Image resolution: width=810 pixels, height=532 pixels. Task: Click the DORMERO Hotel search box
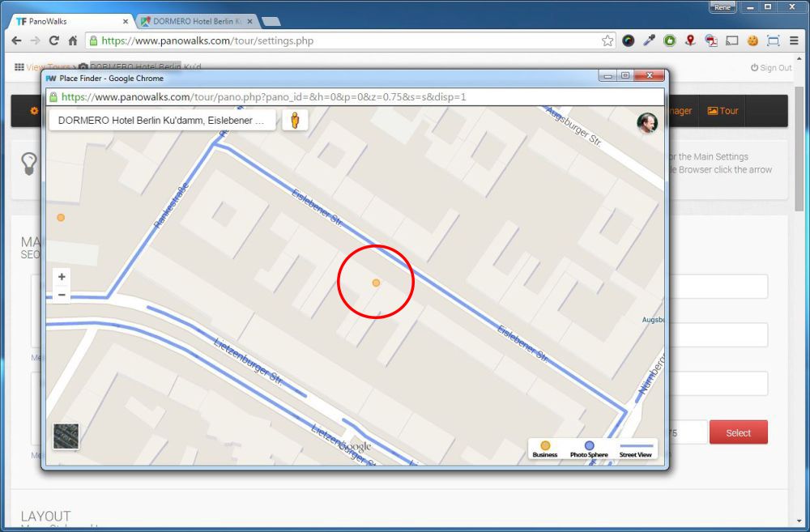pyautogui.click(x=162, y=120)
